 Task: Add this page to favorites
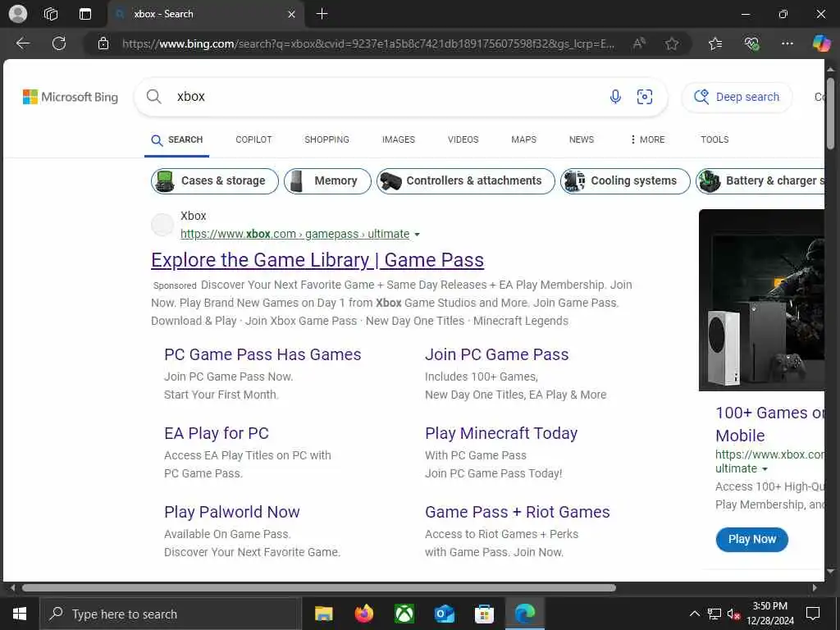(672, 44)
